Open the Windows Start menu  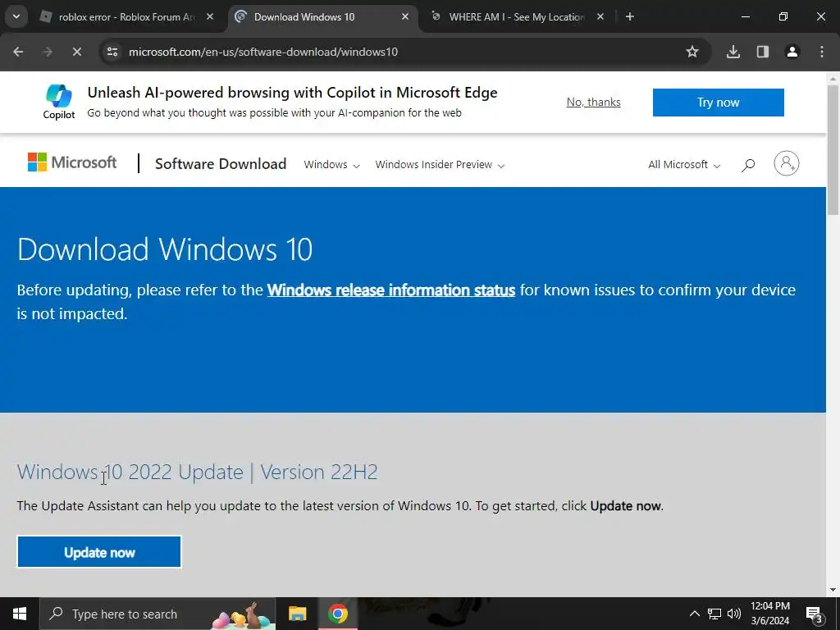[x=20, y=614]
